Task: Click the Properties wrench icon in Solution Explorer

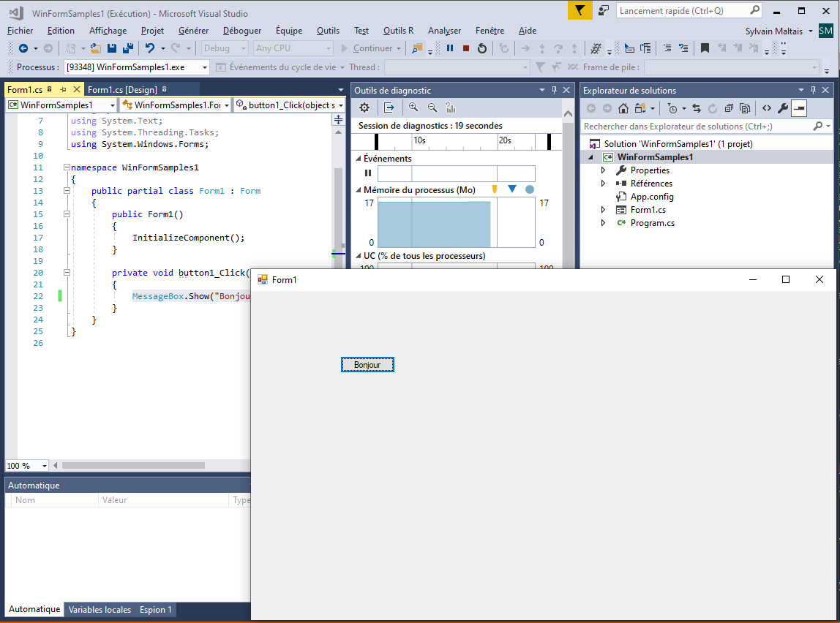Action: click(781, 107)
